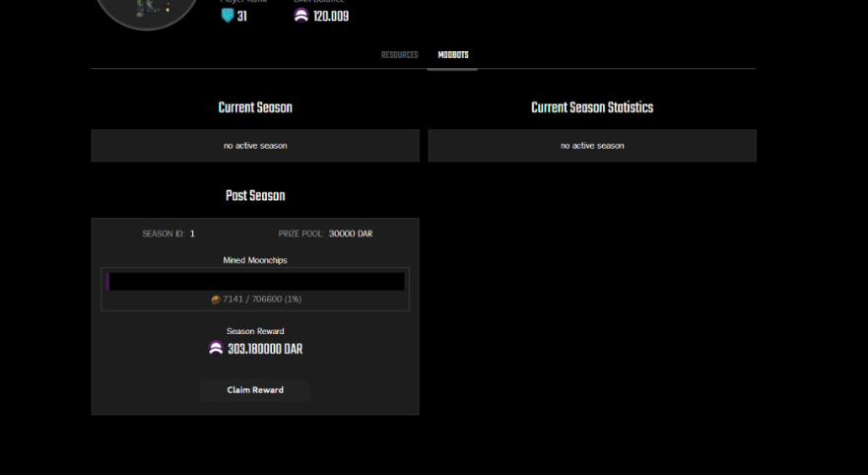Image resolution: width=868 pixels, height=475 pixels.
Task: Click the Season Reward DAR token icon
Action: pyautogui.click(x=216, y=348)
